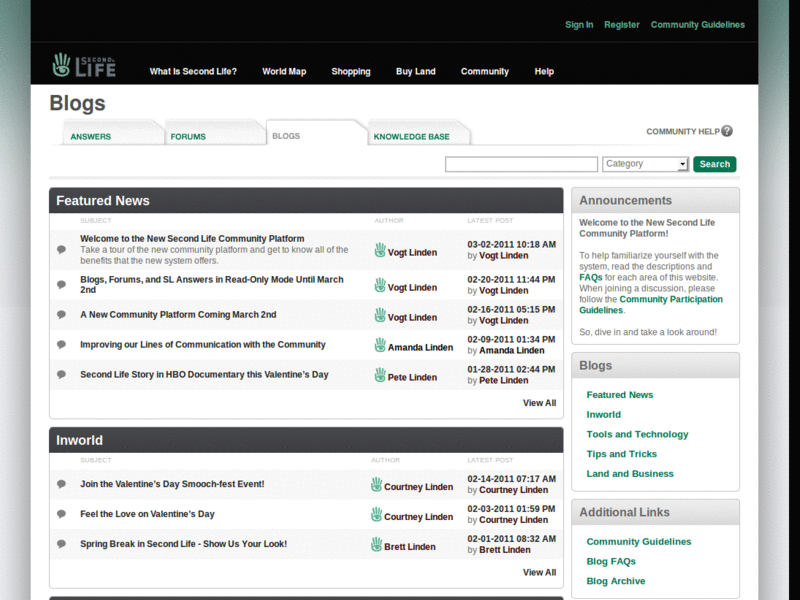Click speech bubble beside Improving our Lines of Communication

point(61,345)
